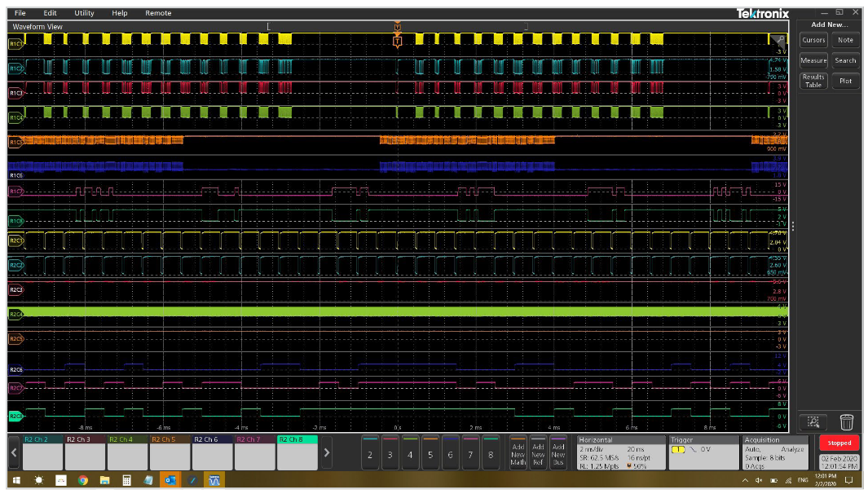Click the trash bin icon to delete
The height and width of the screenshot is (494, 868).
click(848, 421)
